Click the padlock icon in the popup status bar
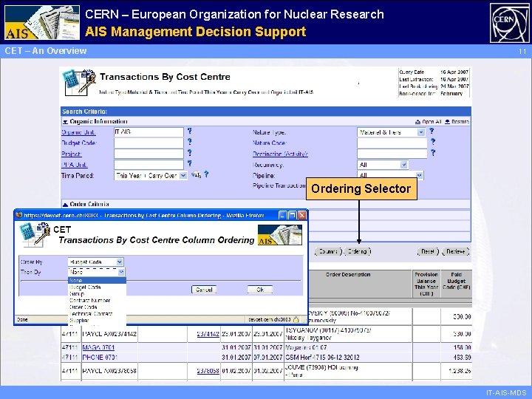The width and height of the screenshot is (532, 399). click(x=296, y=319)
